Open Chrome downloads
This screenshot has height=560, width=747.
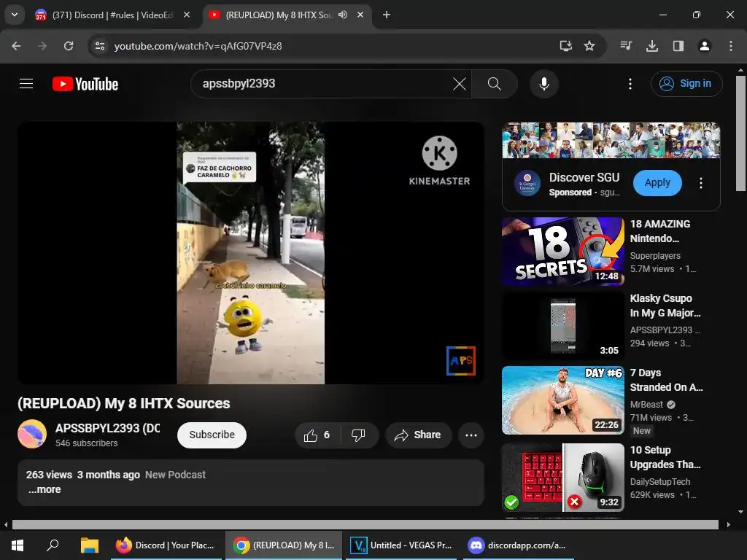pos(652,46)
